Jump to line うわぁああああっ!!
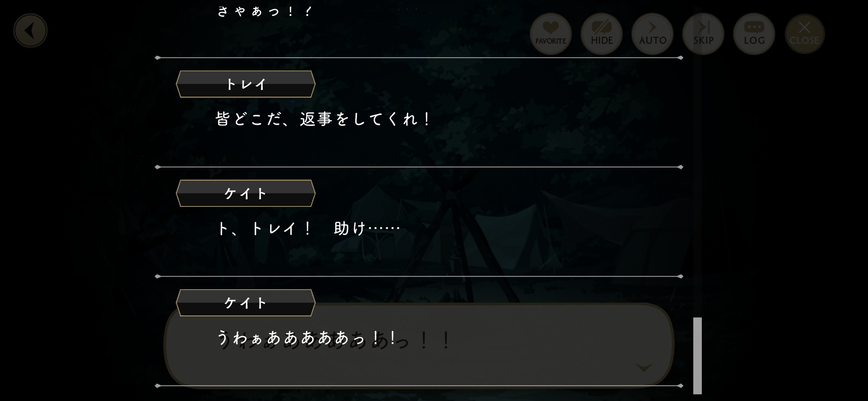 [306, 338]
